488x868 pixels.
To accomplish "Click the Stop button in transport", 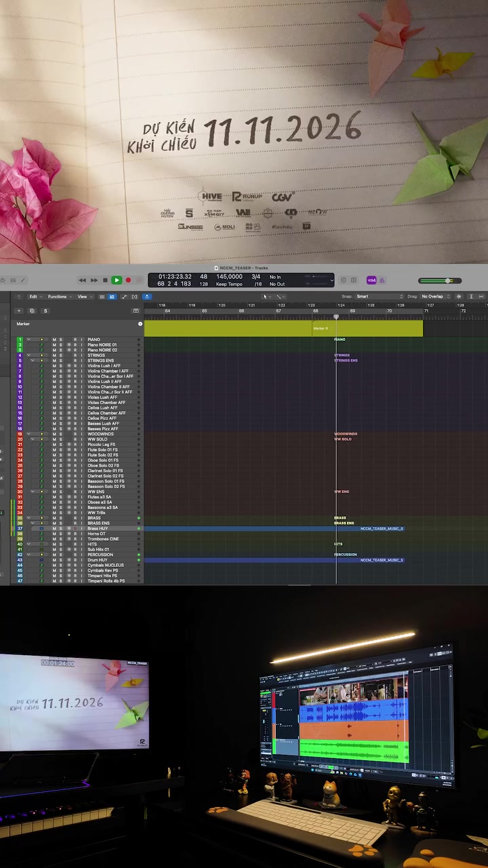I will 105,280.
